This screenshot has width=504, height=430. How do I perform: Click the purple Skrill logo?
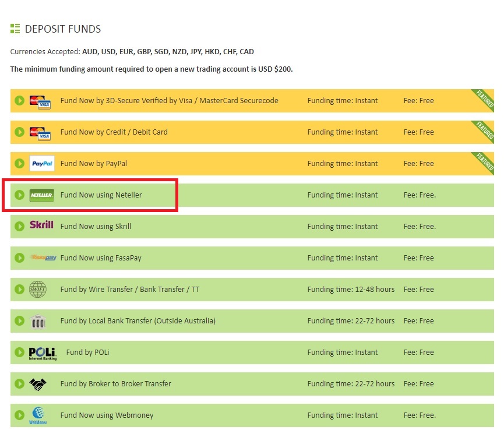click(42, 225)
